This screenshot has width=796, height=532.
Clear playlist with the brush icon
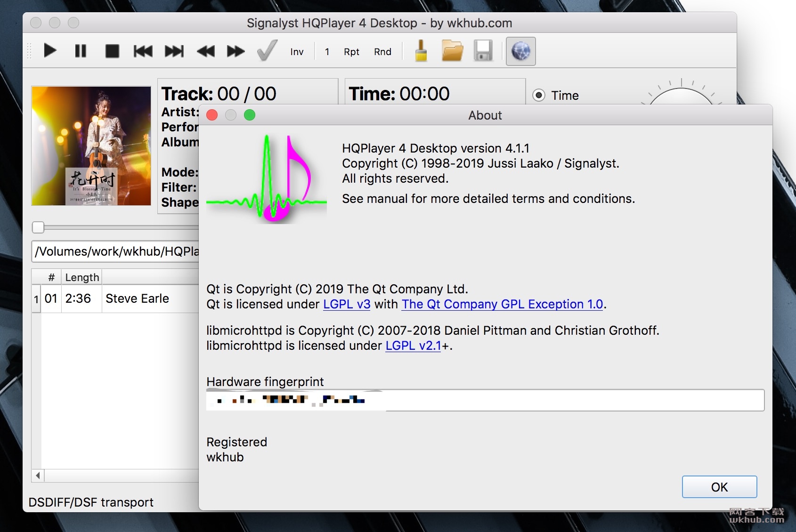[x=421, y=51]
